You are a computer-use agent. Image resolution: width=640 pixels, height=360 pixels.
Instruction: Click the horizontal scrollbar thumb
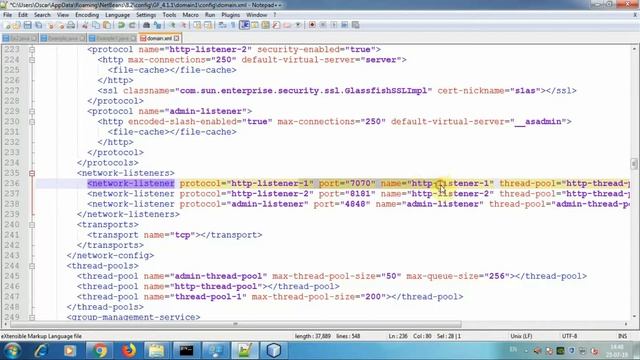click(x=236, y=324)
